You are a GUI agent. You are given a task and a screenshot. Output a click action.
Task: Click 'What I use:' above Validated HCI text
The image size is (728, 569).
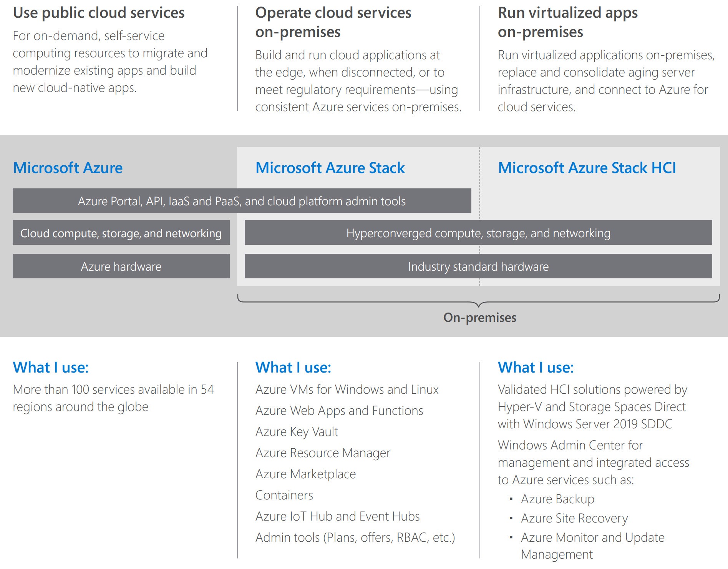click(x=536, y=368)
